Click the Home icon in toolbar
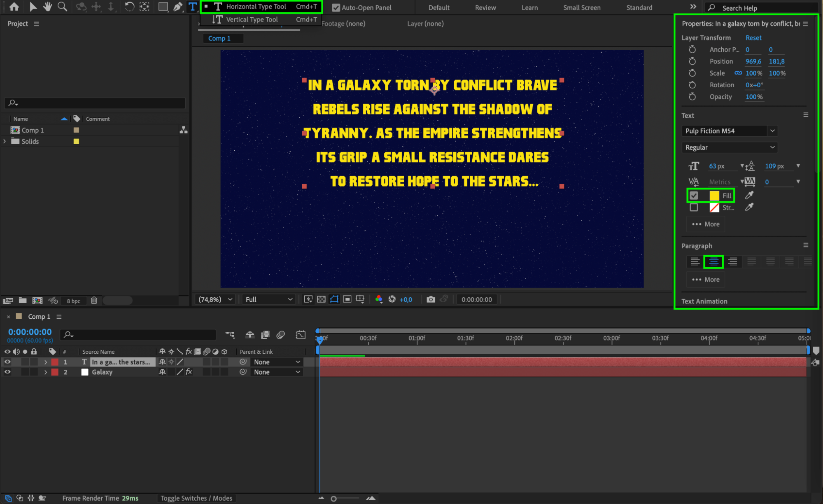Viewport: 823px width, 504px height. 14,7
